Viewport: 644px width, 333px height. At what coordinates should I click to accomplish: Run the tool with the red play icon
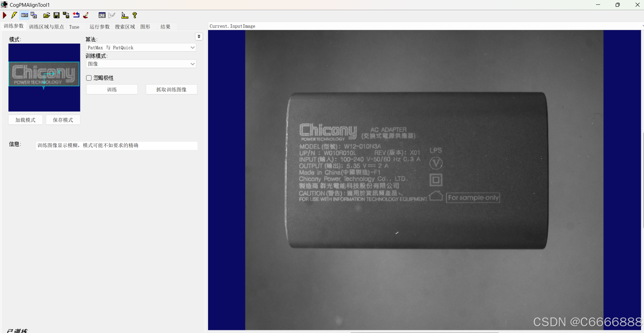tap(5, 15)
